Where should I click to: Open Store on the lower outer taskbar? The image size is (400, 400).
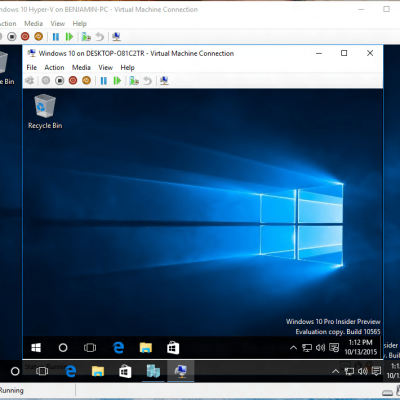[125, 371]
